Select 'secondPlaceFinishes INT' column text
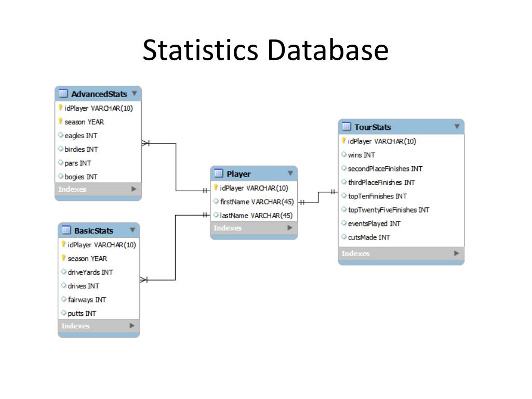This screenshot has width=532, height=399. pos(385,169)
